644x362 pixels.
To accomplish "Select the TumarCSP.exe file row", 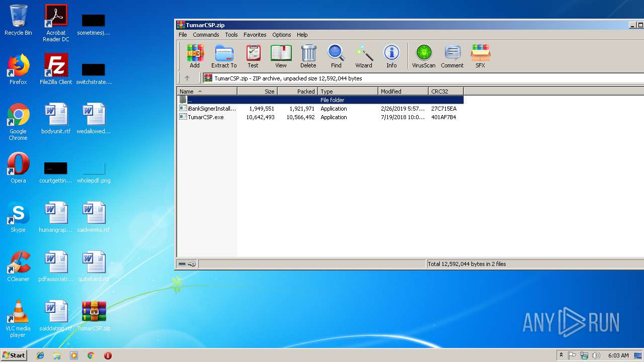I will 320,117.
